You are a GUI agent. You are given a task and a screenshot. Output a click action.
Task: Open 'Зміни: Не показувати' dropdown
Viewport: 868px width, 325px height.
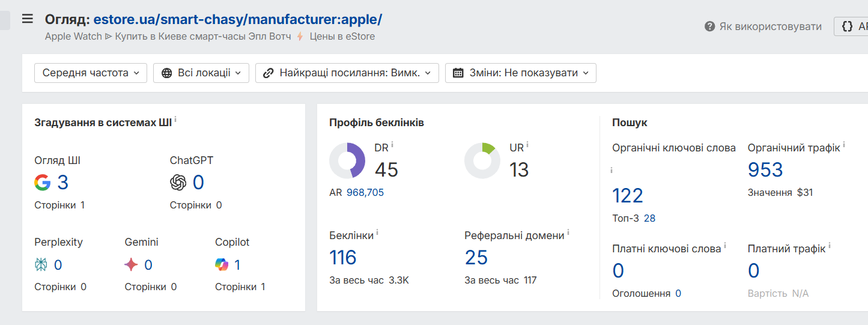pos(521,73)
